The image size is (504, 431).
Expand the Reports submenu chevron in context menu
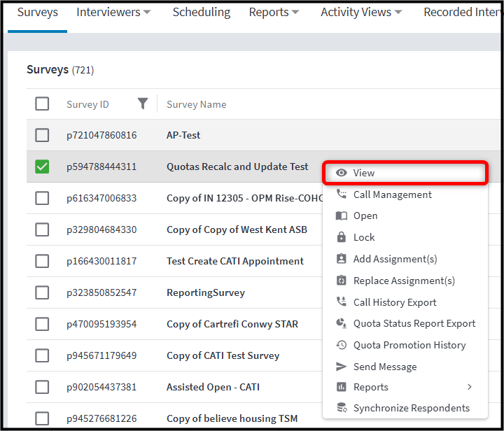coord(470,387)
